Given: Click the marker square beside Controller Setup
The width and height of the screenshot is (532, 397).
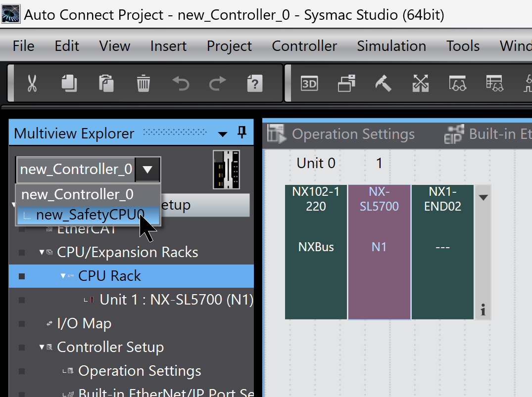Looking at the screenshot, I should tap(22, 348).
